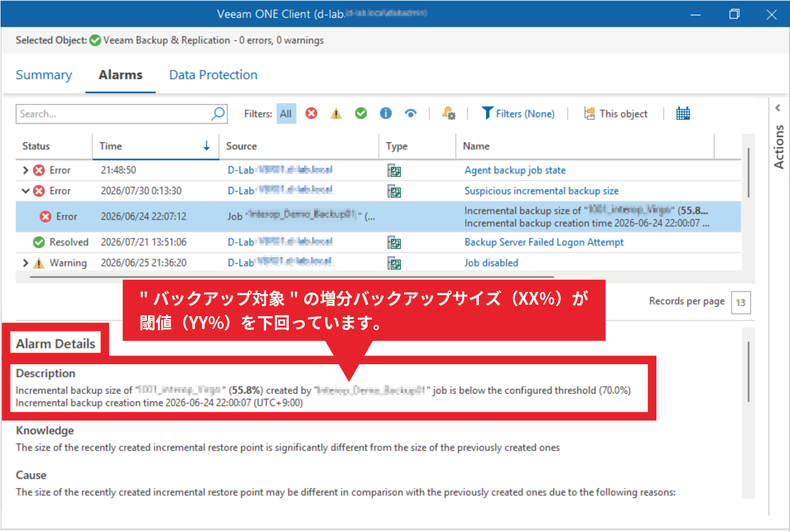Switch to the Summary tab
This screenshot has width=790, height=532.
pyautogui.click(x=44, y=75)
